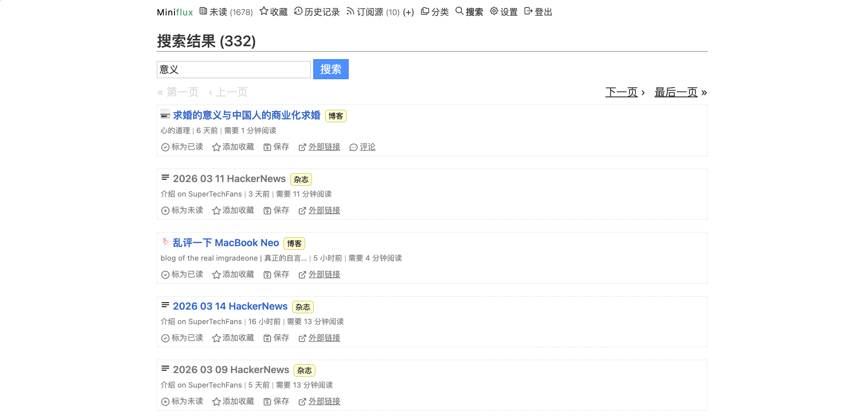Focus the search field containing 意义

point(233,69)
